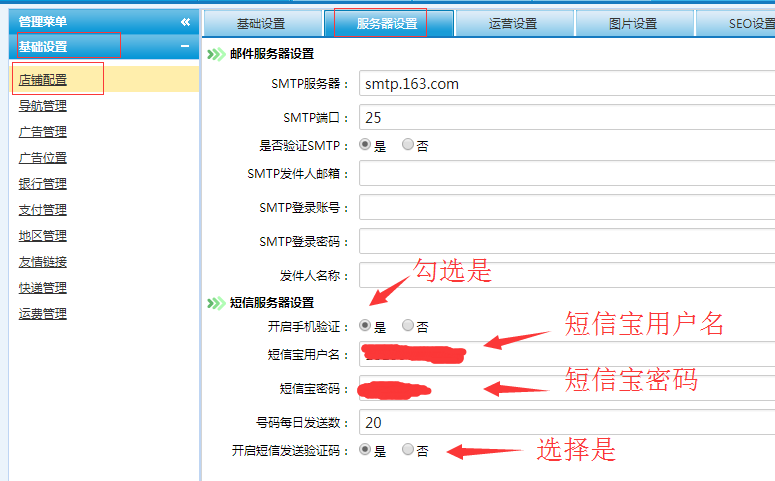The height and width of the screenshot is (481, 775).
Task: Switch to the 基础设置 tab
Action: click(263, 23)
